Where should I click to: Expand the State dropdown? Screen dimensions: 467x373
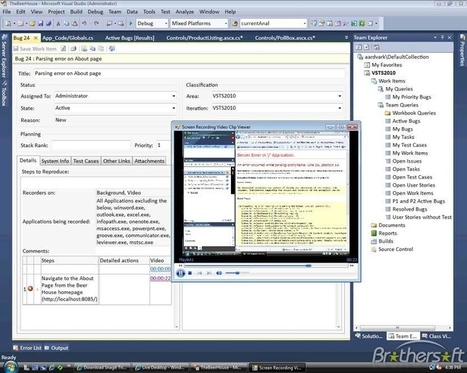pyautogui.click(x=173, y=108)
